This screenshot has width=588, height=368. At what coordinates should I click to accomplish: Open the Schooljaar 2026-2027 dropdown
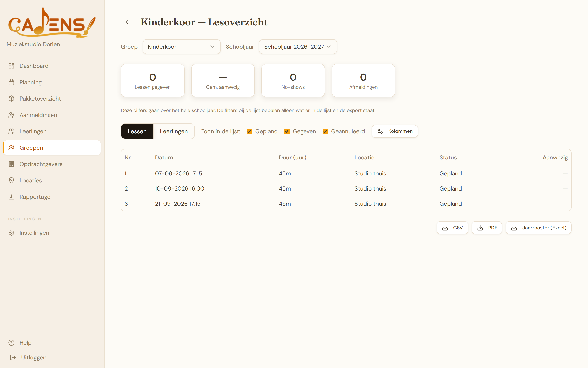point(298,47)
